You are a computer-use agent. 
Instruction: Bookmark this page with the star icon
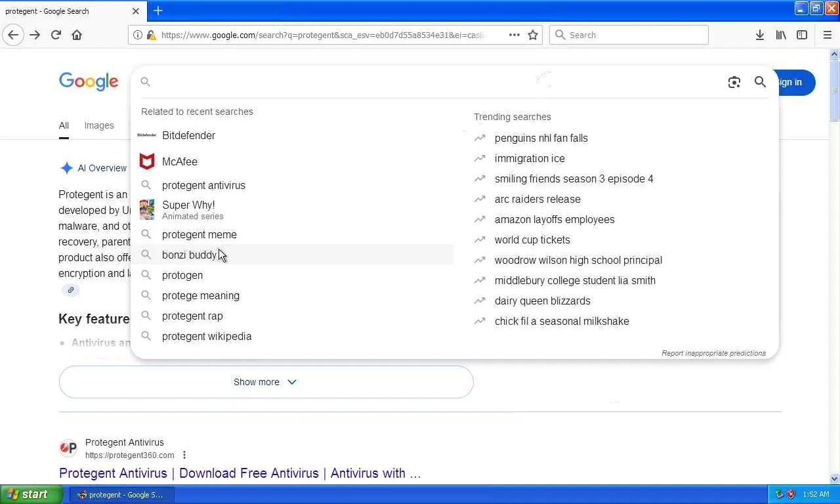pyautogui.click(x=533, y=35)
